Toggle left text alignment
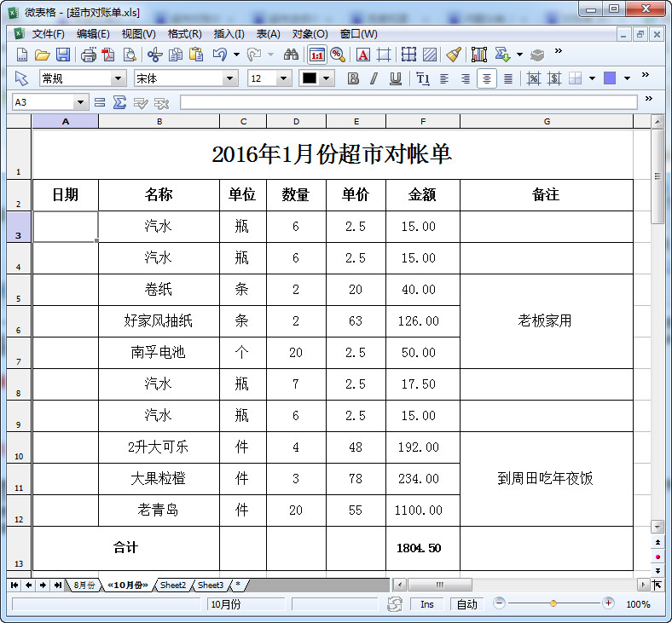The width and height of the screenshot is (672, 623). [444, 78]
